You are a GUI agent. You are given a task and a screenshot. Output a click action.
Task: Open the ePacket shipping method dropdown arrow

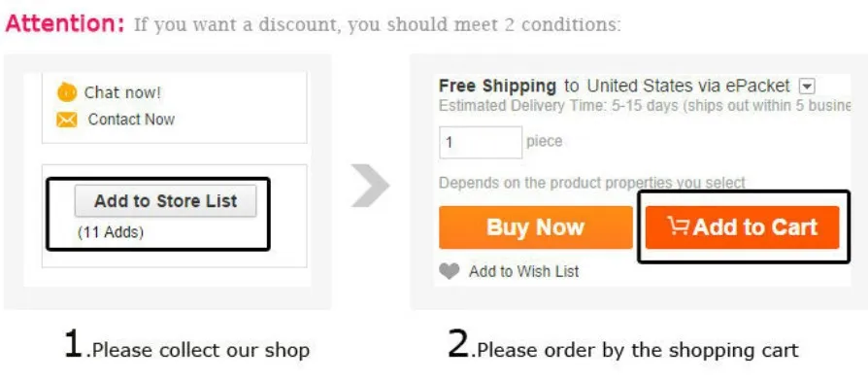pos(807,87)
